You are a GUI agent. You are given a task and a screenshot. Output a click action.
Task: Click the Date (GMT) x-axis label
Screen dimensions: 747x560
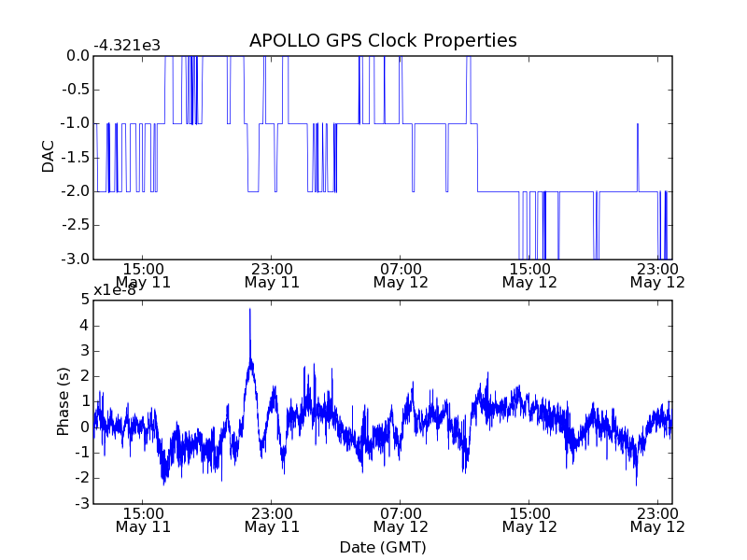point(383,547)
